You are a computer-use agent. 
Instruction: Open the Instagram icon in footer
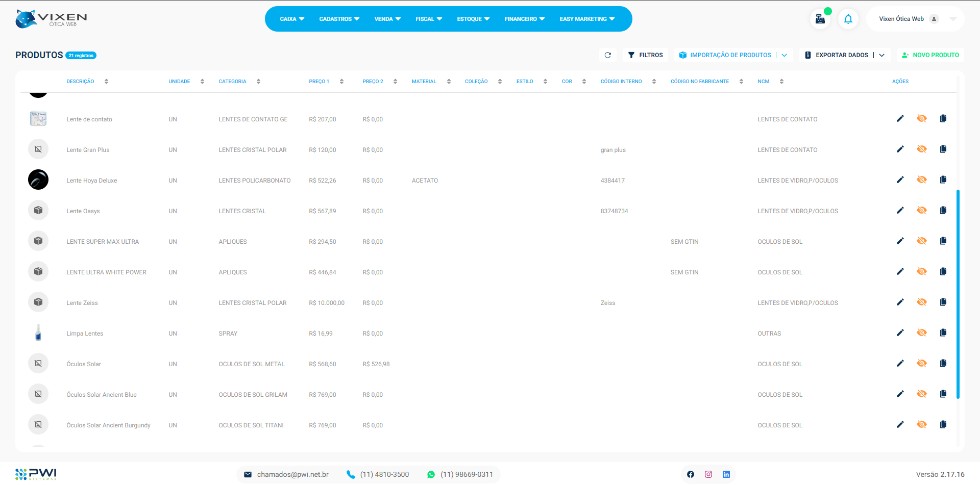pos(708,474)
